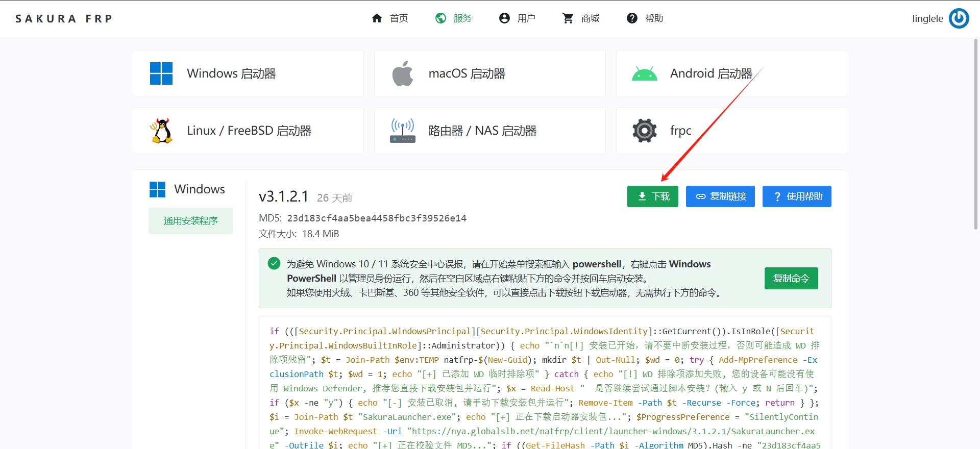Select Linux / FreeBSD 启动器 card

[248, 131]
